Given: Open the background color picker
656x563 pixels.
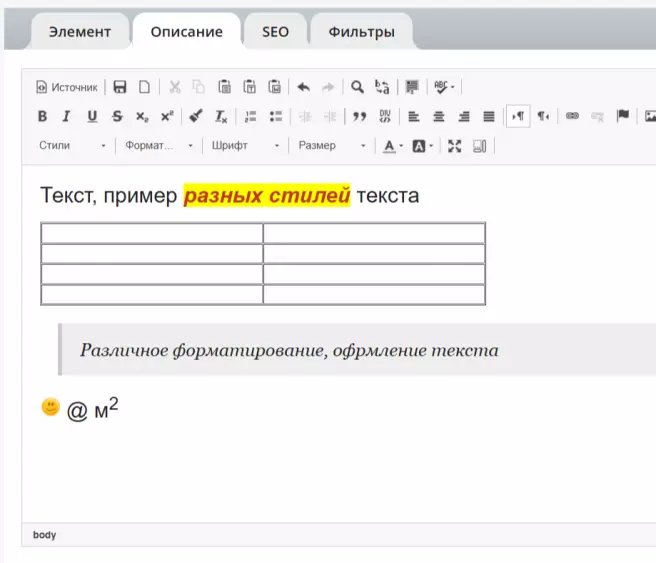Looking at the screenshot, I should point(423,146).
